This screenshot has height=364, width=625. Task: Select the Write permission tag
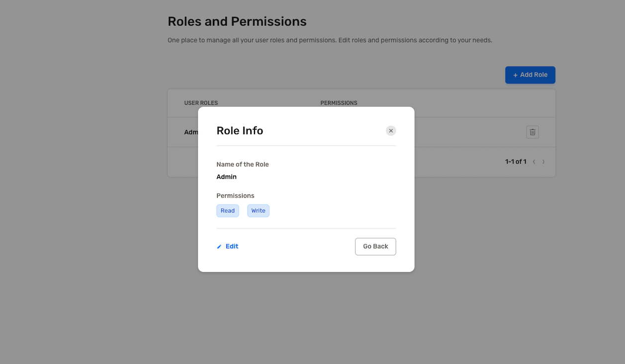click(258, 211)
